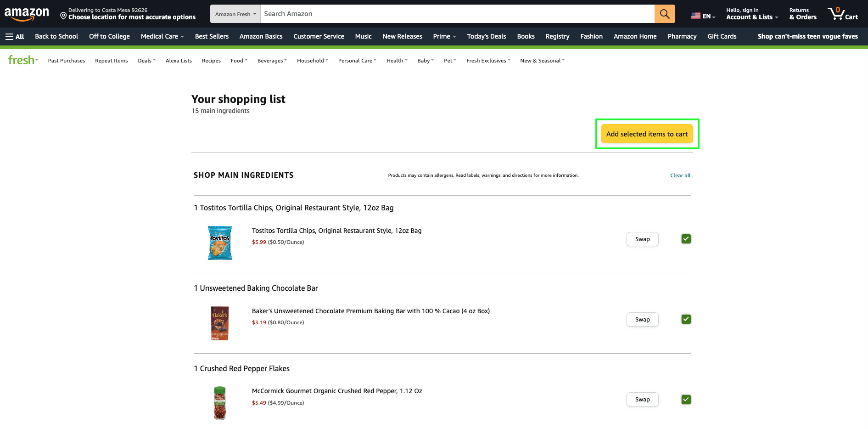The height and width of the screenshot is (429, 868).
Task: Swap the McCormick Crushed Red Pepper item
Action: (x=642, y=400)
